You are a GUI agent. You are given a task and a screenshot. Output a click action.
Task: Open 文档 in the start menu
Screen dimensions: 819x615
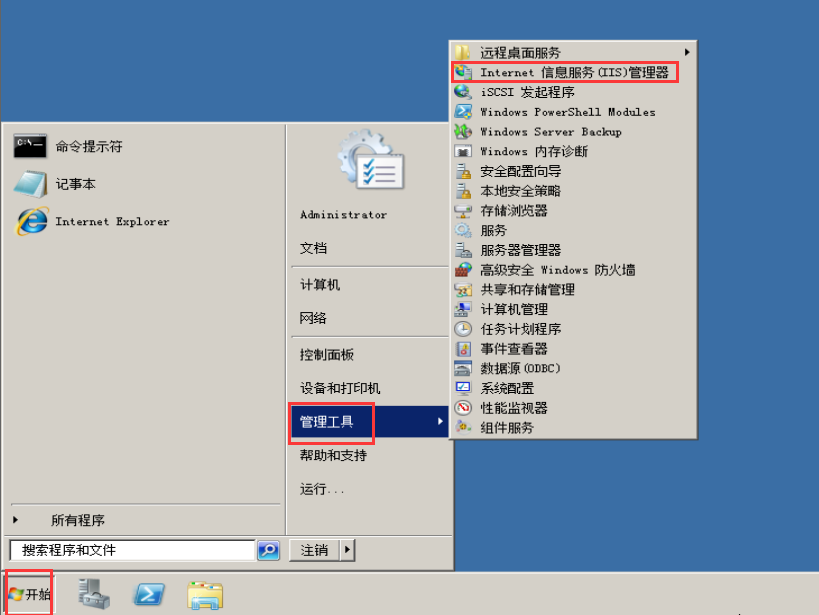[313, 248]
